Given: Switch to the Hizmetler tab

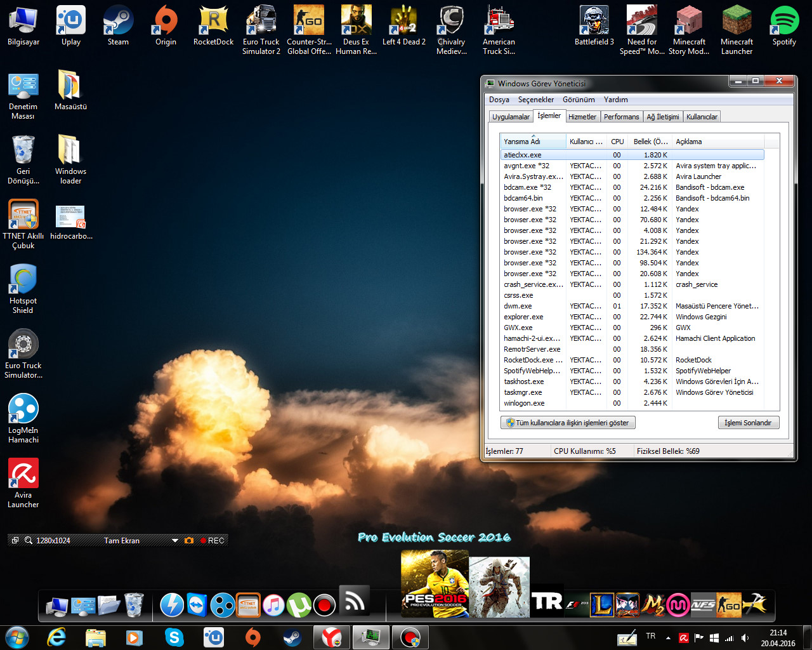Looking at the screenshot, I should 582,117.
